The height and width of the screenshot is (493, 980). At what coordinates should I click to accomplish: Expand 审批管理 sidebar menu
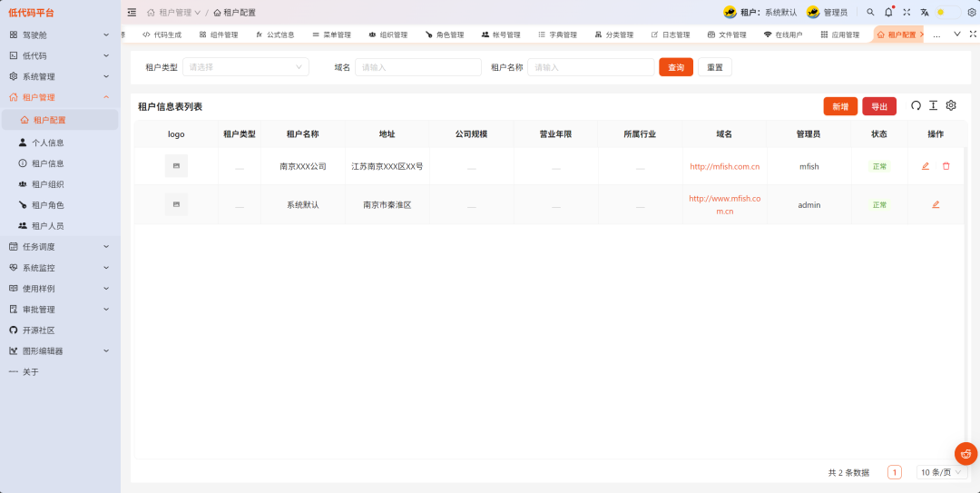coord(60,309)
